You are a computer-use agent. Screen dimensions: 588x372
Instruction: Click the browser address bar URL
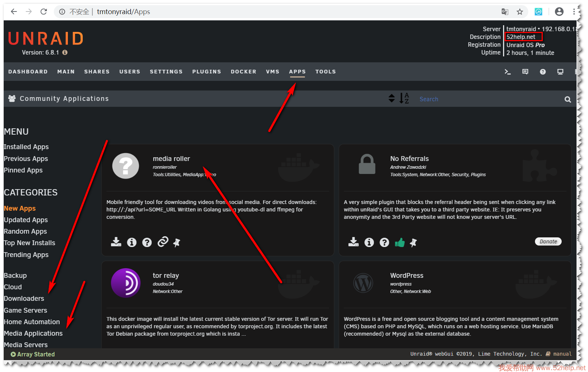pyautogui.click(x=124, y=12)
